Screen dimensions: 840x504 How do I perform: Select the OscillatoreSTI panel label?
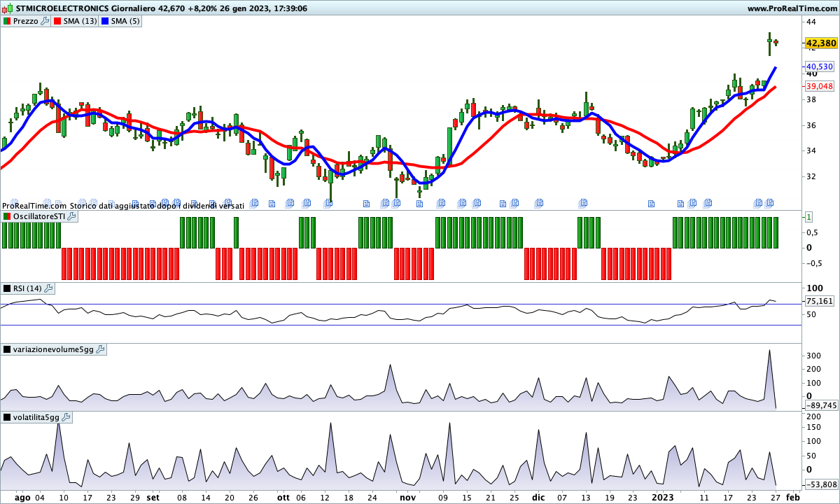click(x=39, y=217)
